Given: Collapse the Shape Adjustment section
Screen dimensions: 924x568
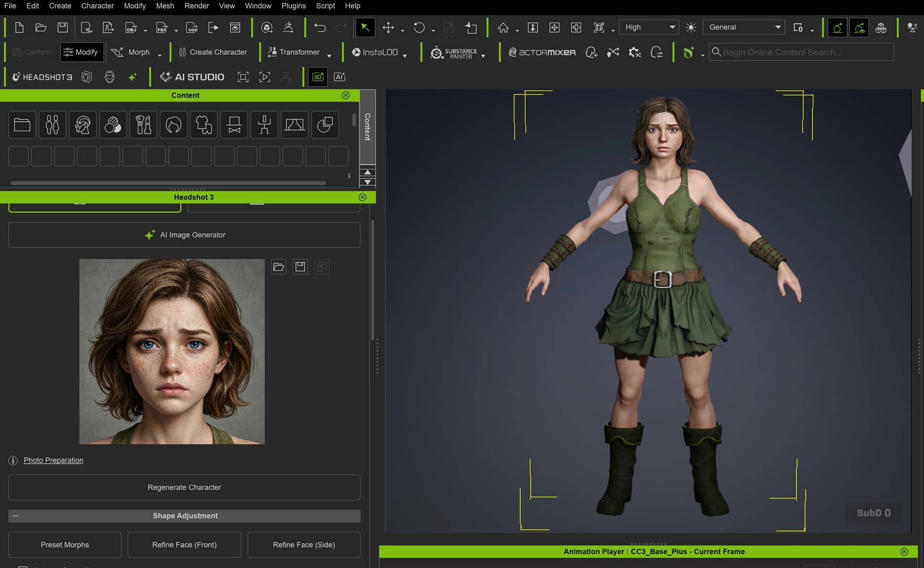Looking at the screenshot, I should click(x=15, y=516).
